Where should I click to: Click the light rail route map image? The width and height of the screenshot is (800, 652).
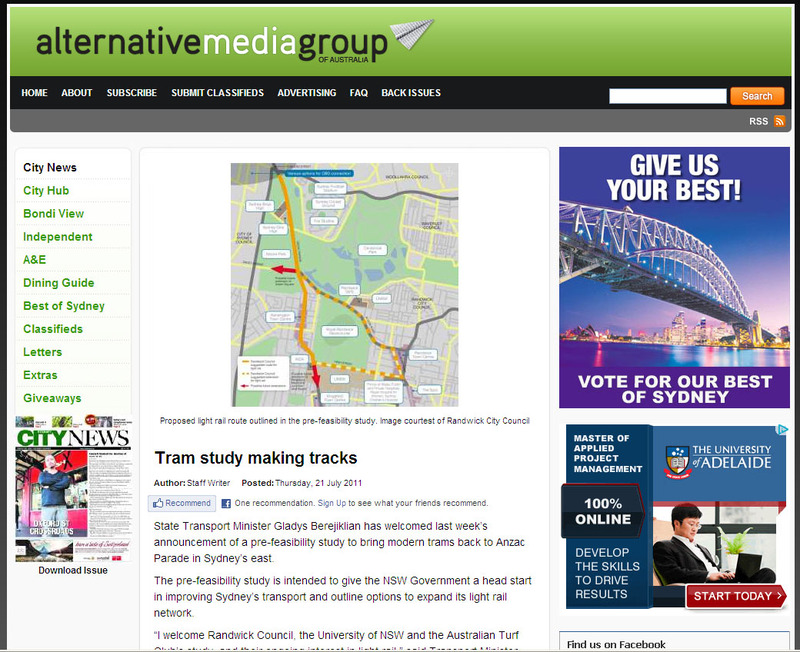click(344, 284)
